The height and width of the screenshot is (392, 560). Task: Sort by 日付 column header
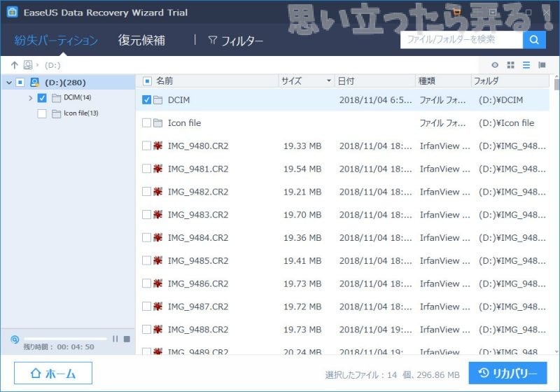pyautogui.click(x=346, y=81)
